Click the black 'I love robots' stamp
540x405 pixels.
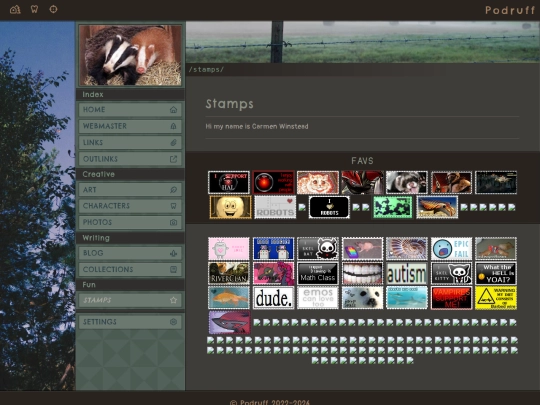(x=329, y=207)
